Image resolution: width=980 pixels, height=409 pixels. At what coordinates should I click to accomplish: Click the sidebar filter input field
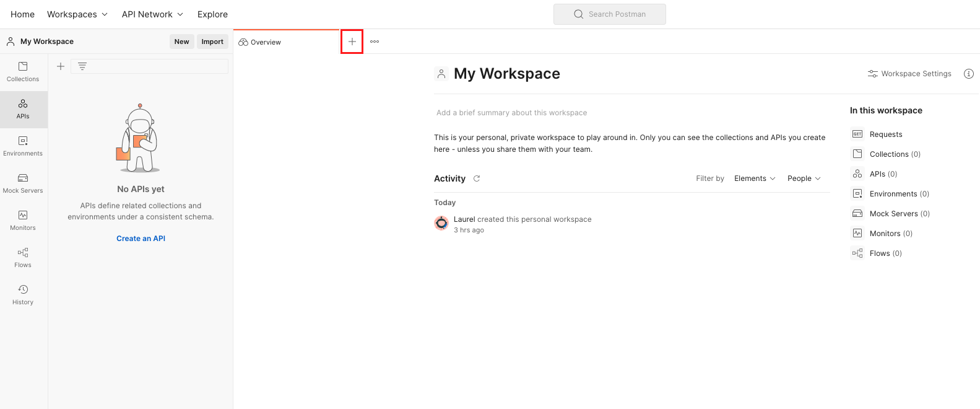150,66
